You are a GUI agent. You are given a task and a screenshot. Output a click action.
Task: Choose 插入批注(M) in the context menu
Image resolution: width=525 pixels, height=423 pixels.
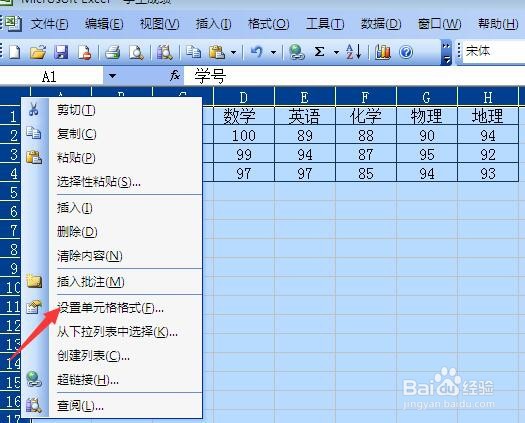coord(112,282)
